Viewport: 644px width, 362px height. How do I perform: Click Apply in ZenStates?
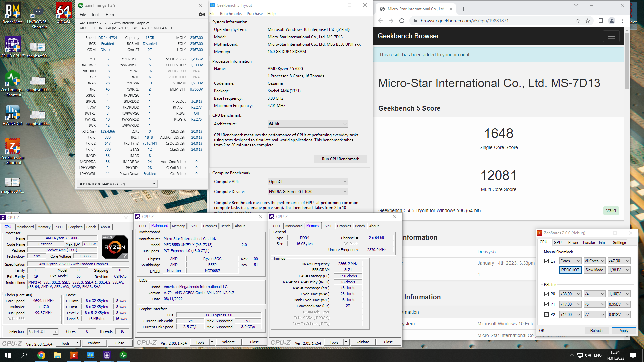click(624, 331)
